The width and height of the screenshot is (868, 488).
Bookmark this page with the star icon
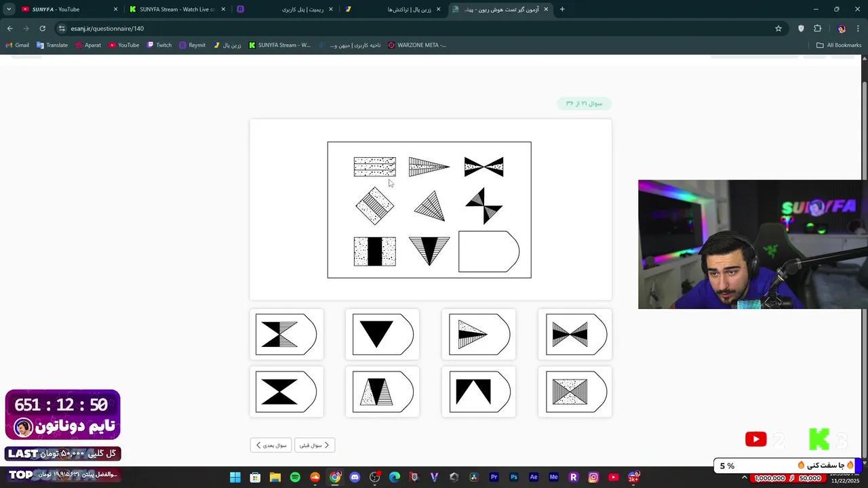778,28
